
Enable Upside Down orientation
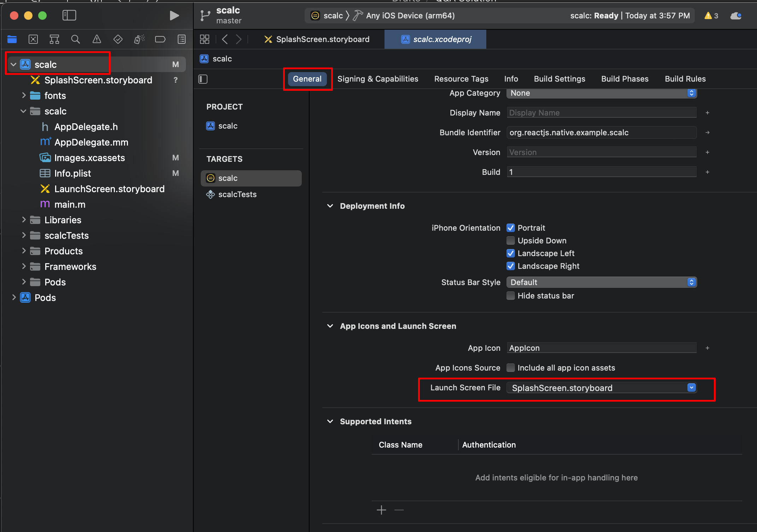click(511, 241)
